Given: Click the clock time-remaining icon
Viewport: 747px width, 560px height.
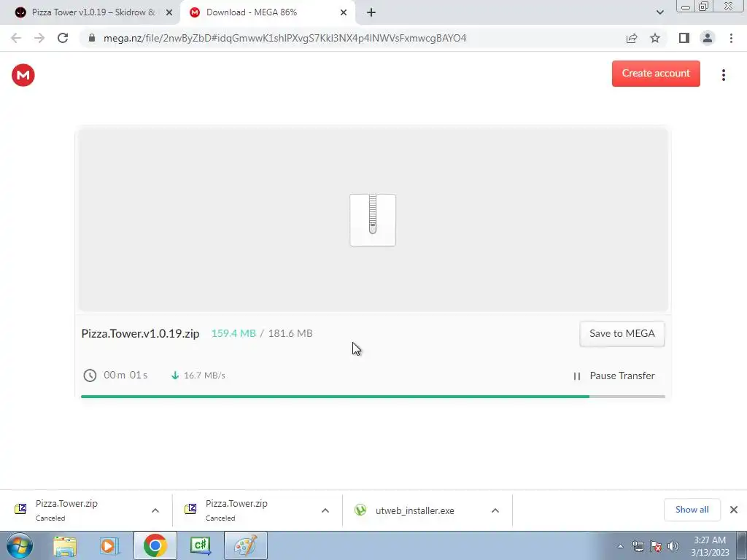Looking at the screenshot, I should [x=90, y=376].
